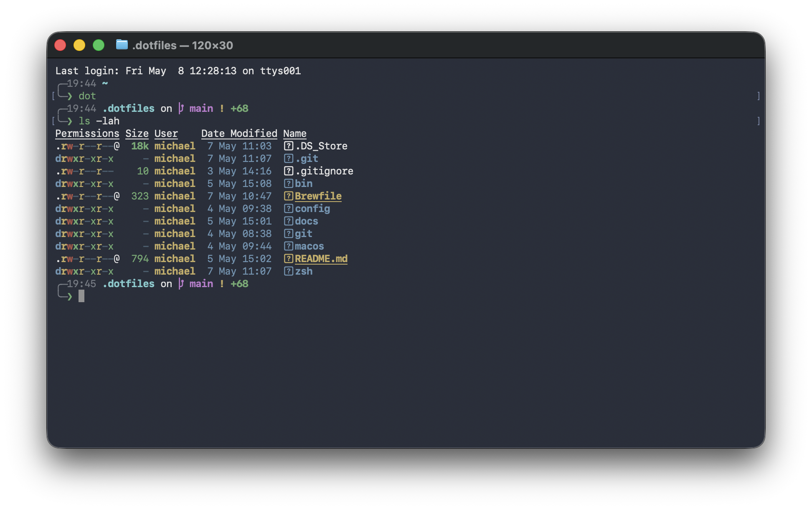The width and height of the screenshot is (812, 510).
Task: Click the tilde path in the first prompt
Action: click(x=105, y=83)
